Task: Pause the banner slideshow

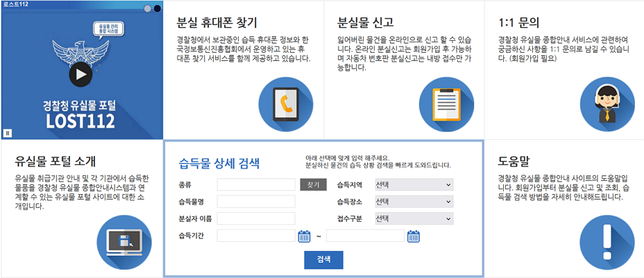Action: pyautogui.click(x=8, y=132)
